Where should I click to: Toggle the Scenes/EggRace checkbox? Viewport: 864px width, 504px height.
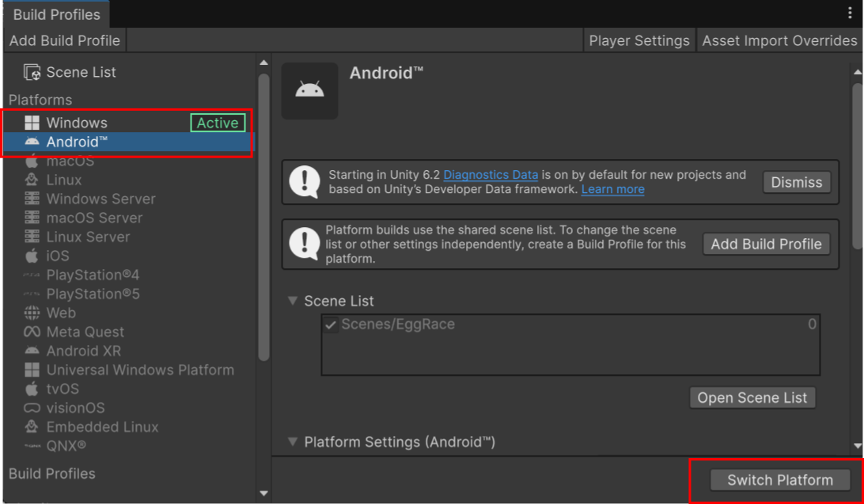pyautogui.click(x=331, y=324)
